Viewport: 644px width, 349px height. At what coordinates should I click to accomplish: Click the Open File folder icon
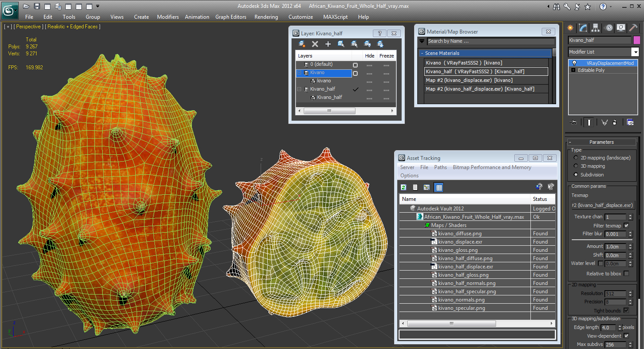coord(26,6)
